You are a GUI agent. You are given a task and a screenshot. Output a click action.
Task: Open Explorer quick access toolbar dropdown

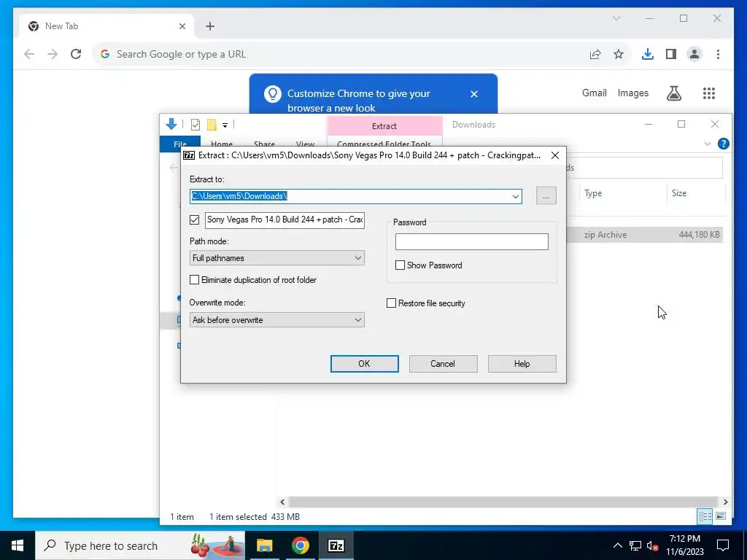pyautogui.click(x=225, y=125)
